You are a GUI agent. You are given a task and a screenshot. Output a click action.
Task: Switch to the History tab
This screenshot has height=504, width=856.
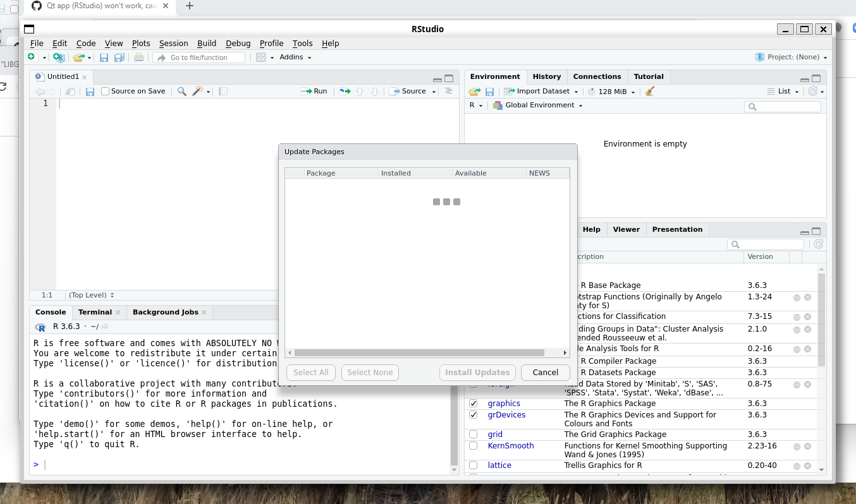pos(546,76)
